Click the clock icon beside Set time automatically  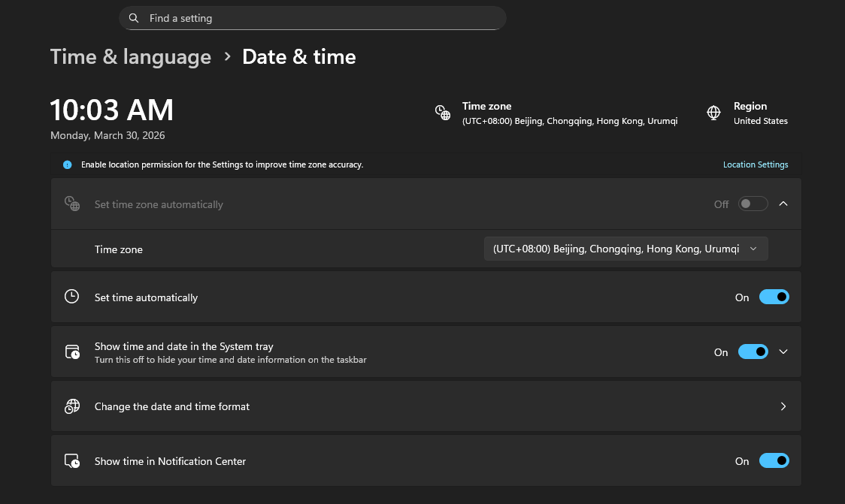72,297
